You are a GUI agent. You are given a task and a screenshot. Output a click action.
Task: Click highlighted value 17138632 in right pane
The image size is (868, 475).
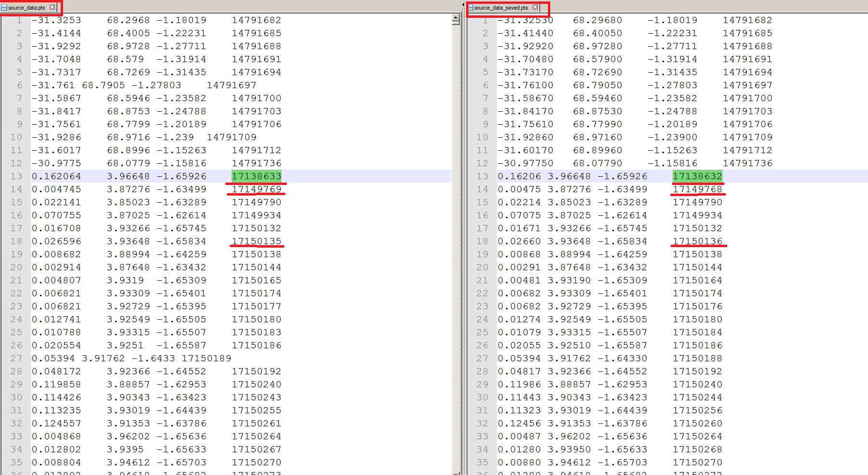[x=697, y=176]
